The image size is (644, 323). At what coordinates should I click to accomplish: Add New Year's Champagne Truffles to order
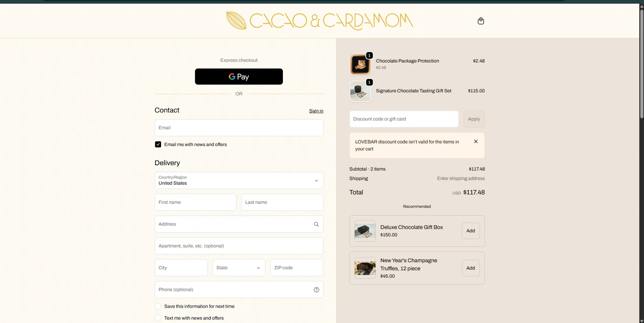click(471, 268)
